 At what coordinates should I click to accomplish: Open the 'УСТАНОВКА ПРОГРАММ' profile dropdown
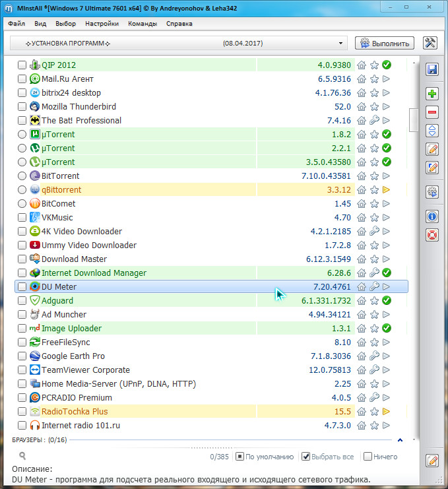pos(179,43)
